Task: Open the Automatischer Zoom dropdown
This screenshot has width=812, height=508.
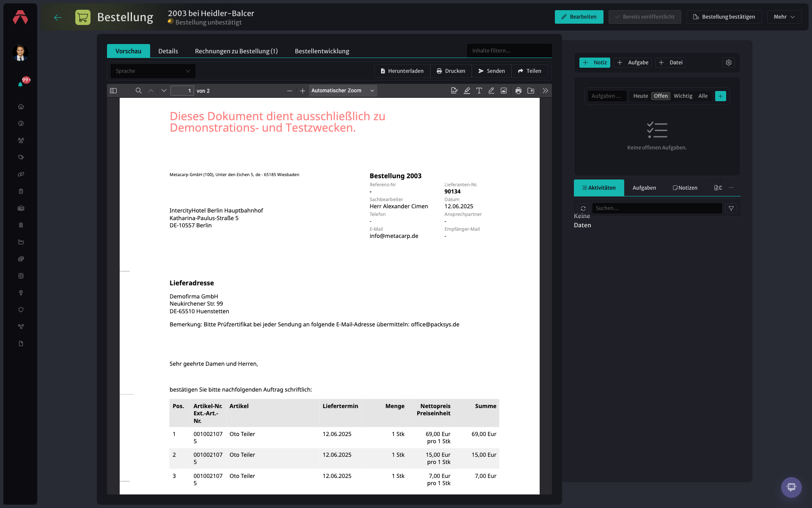Action: [x=343, y=91]
